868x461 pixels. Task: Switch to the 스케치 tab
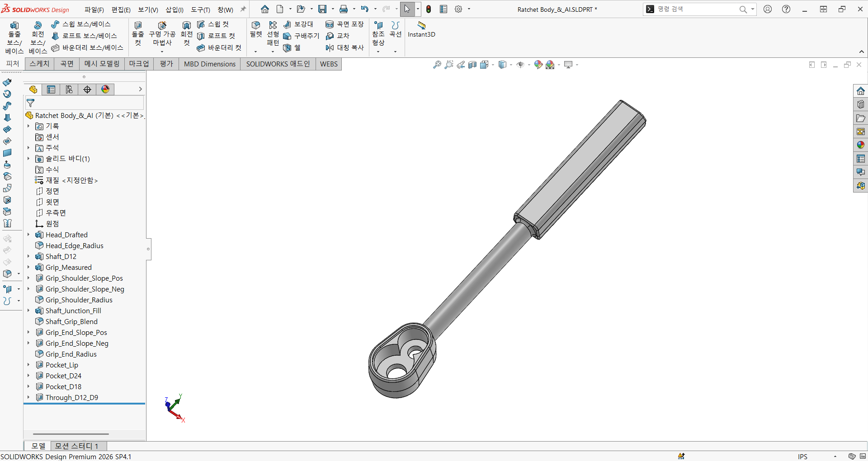point(39,64)
